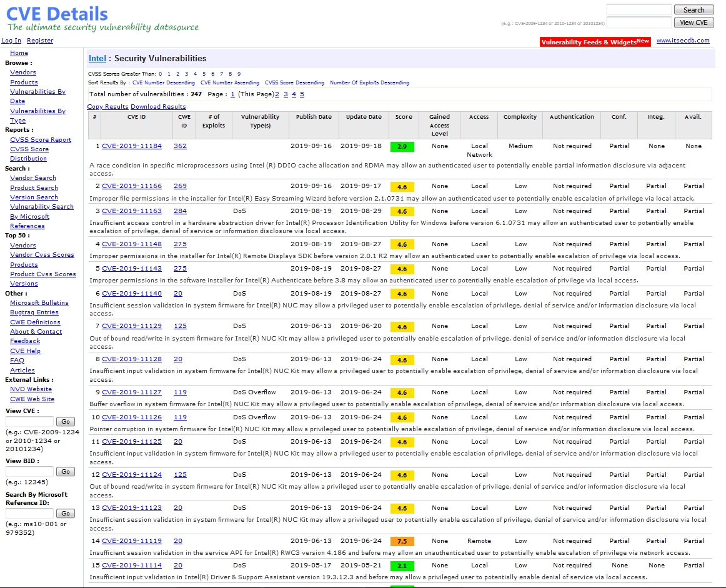Open Articles link in sidebar
The height and width of the screenshot is (588, 726).
pos(22,370)
